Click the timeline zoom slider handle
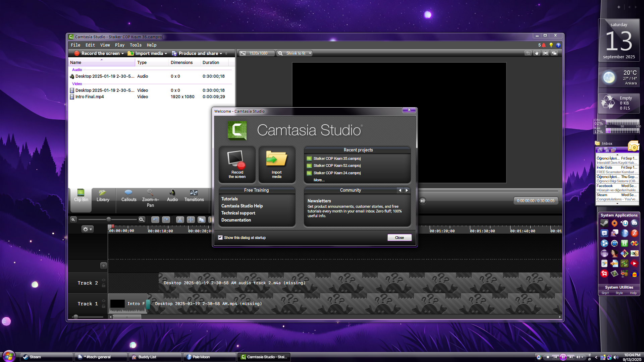The height and width of the screenshot is (362, 644). click(x=108, y=219)
